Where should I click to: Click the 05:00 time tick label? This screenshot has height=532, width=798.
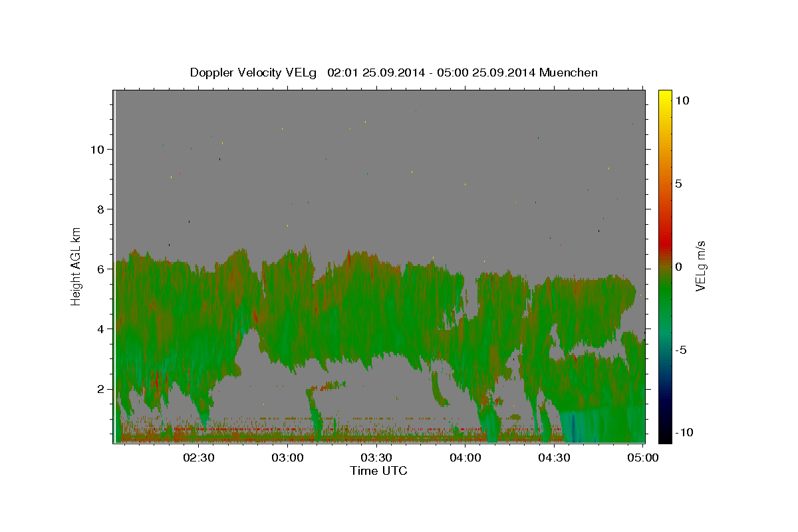pyautogui.click(x=643, y=458)
